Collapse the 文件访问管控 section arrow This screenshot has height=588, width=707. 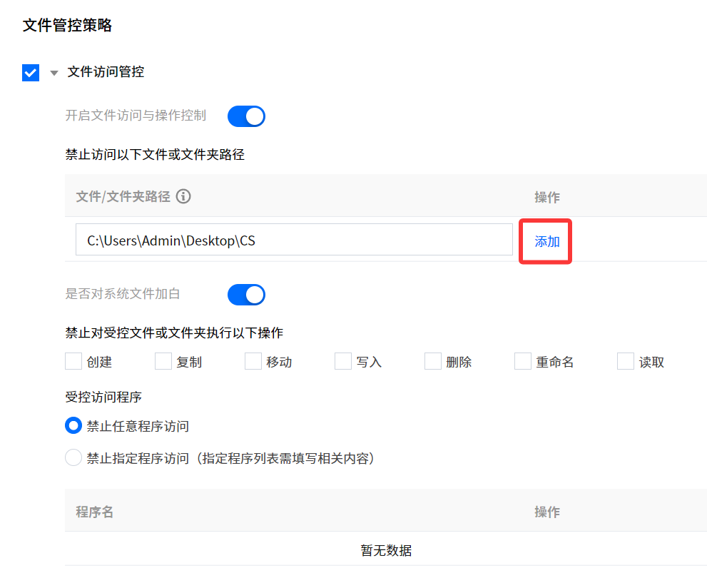(x=54, y=73)
